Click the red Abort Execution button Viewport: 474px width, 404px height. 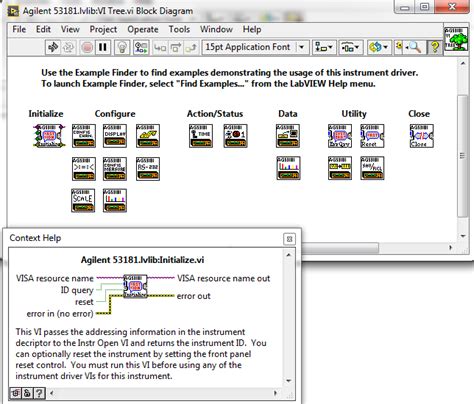[87, 47]
